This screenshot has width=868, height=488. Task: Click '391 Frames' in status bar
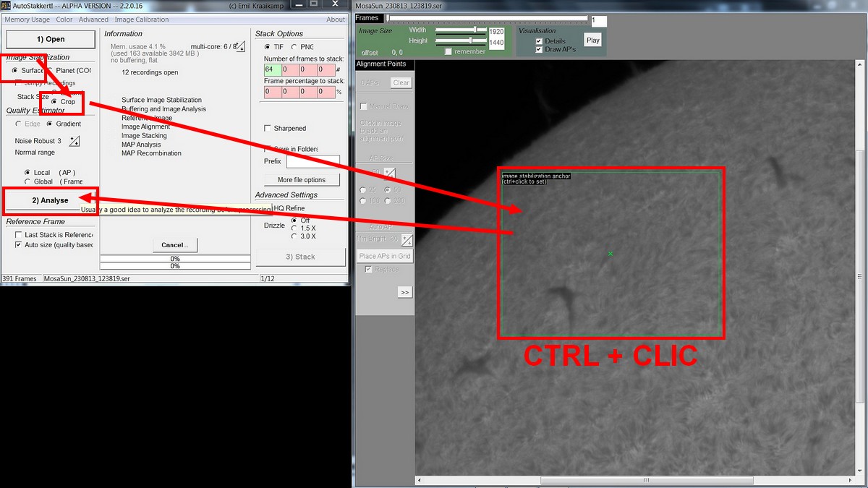[x=20, y=278]
